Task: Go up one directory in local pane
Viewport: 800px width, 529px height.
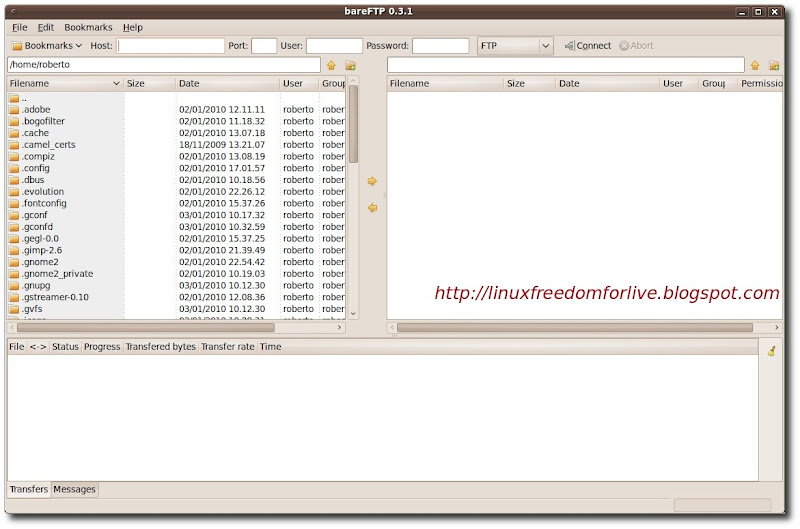Action: coord(332,65)
